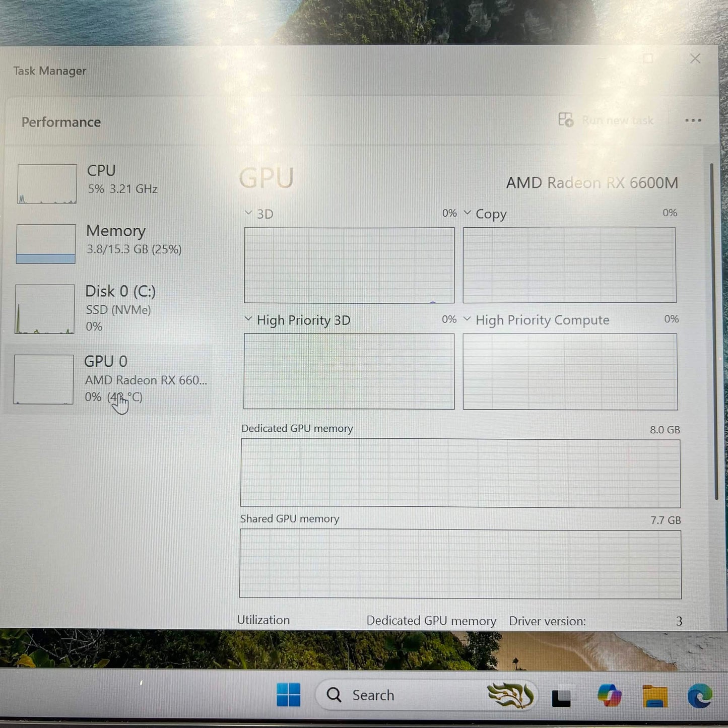
Task: Click the large GPU heading
Action: pos(266,178)
